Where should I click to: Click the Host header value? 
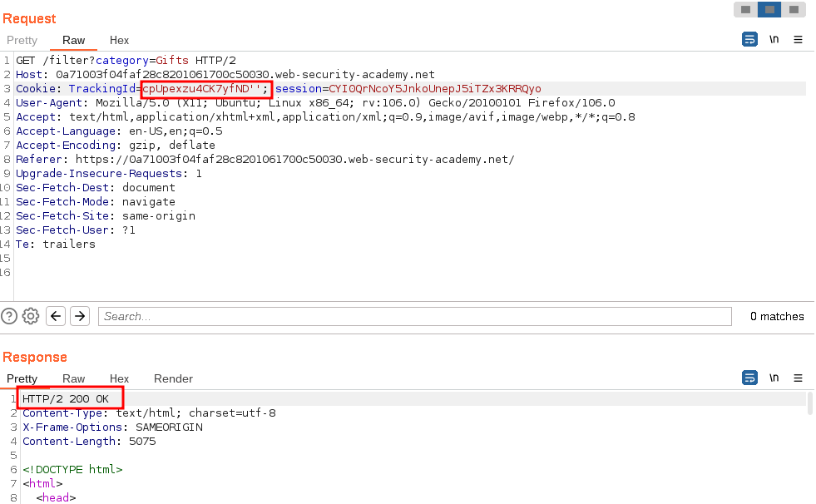pyautogui.click(x=245, y=74)
